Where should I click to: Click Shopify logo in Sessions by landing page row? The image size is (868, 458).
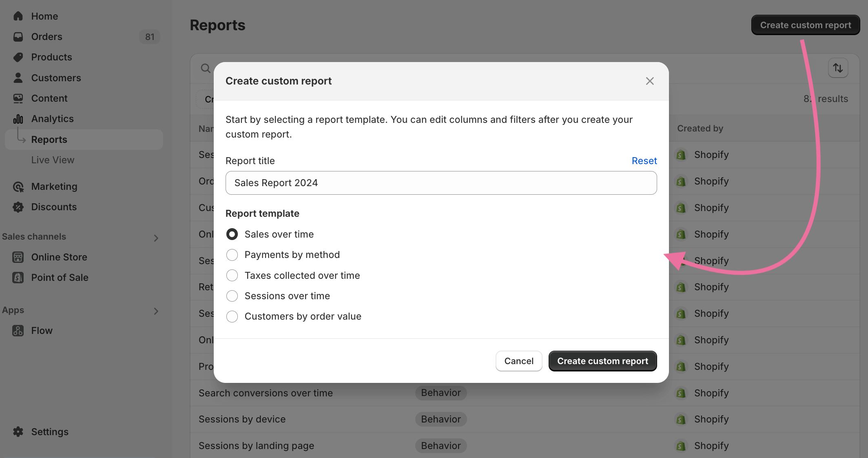point(681,446)
